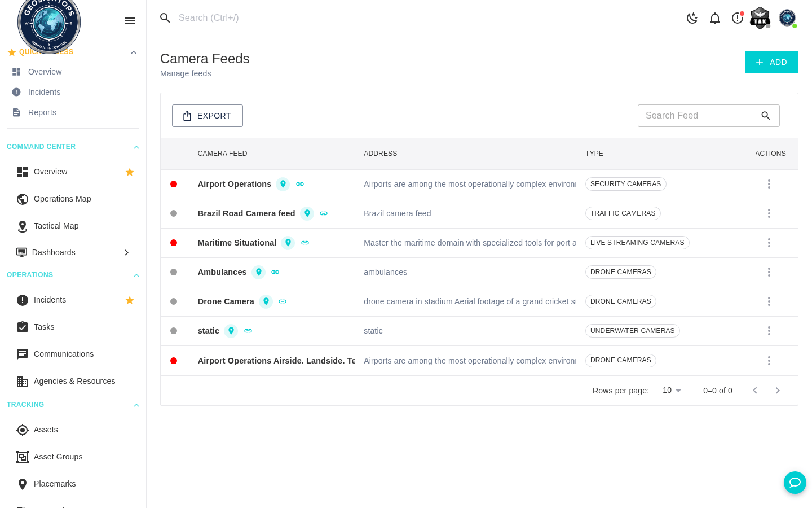Image resolution: width=812 pixels, height=508 pixels.
Task: Open notifications via the bell icon
Action: (715, 18)
